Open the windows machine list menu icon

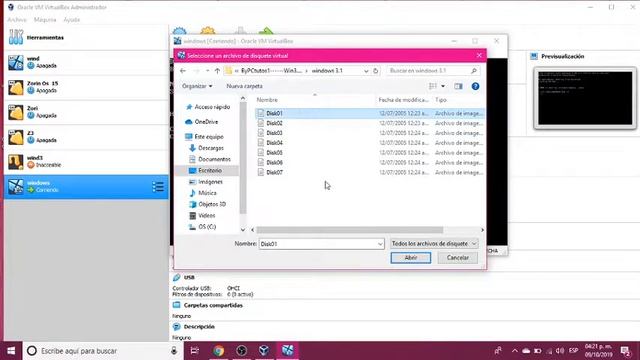tap(158, 187)
